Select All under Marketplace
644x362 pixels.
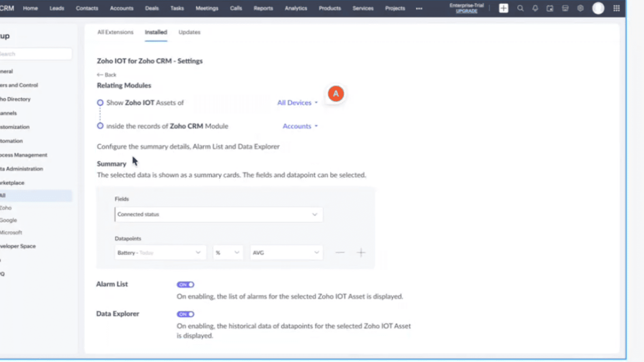(36, 196)
